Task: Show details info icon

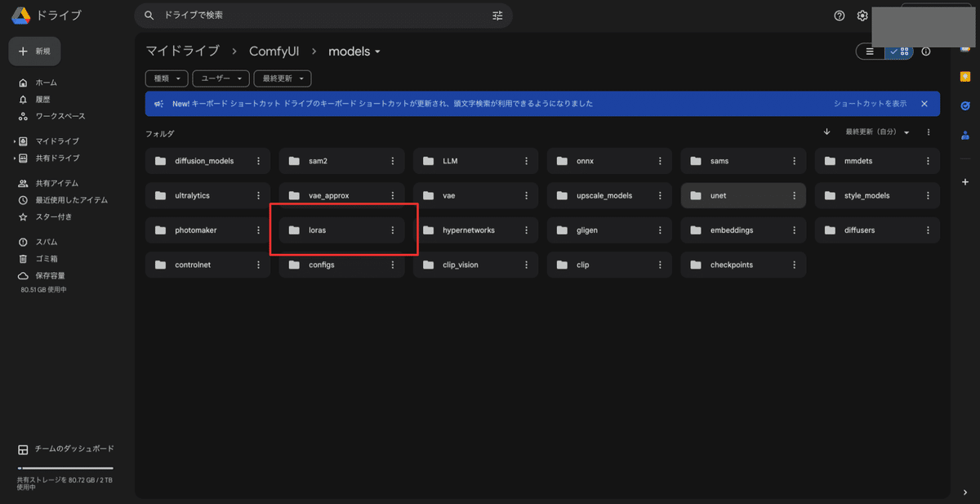Action: click(926, 51)
